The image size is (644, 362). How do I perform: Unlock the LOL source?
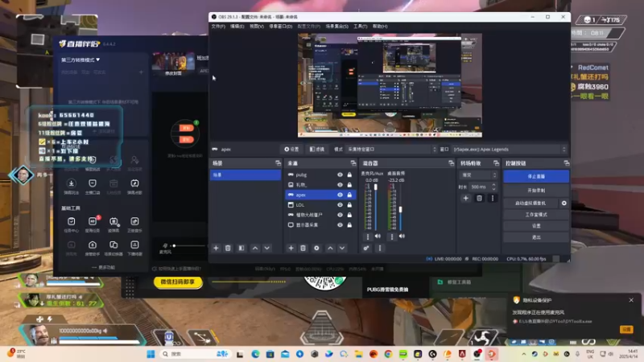click(349, 205)
